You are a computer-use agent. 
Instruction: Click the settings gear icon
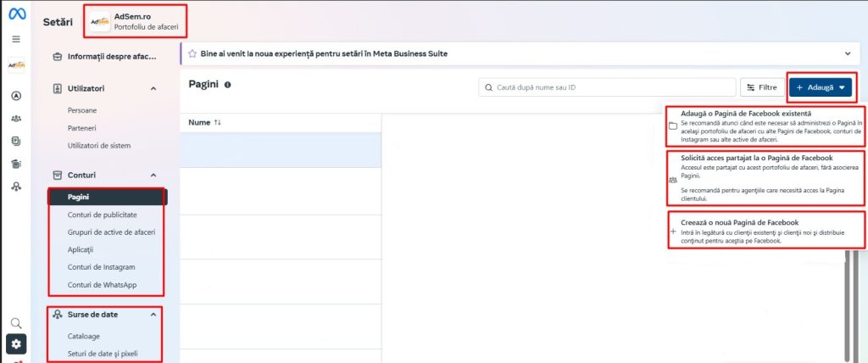[x=16, y=344]
